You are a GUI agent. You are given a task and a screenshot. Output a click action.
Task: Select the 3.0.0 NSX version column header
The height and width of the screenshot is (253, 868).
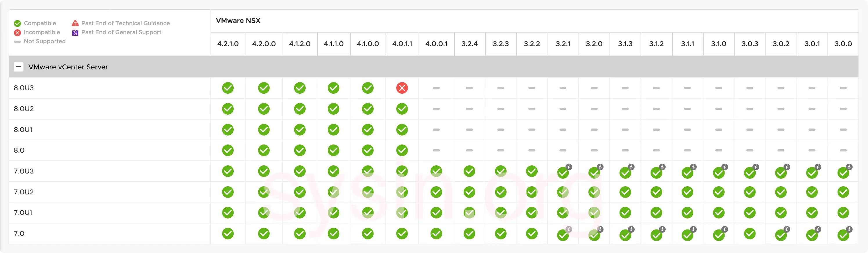pyautogui.click(x=843, y=44)
